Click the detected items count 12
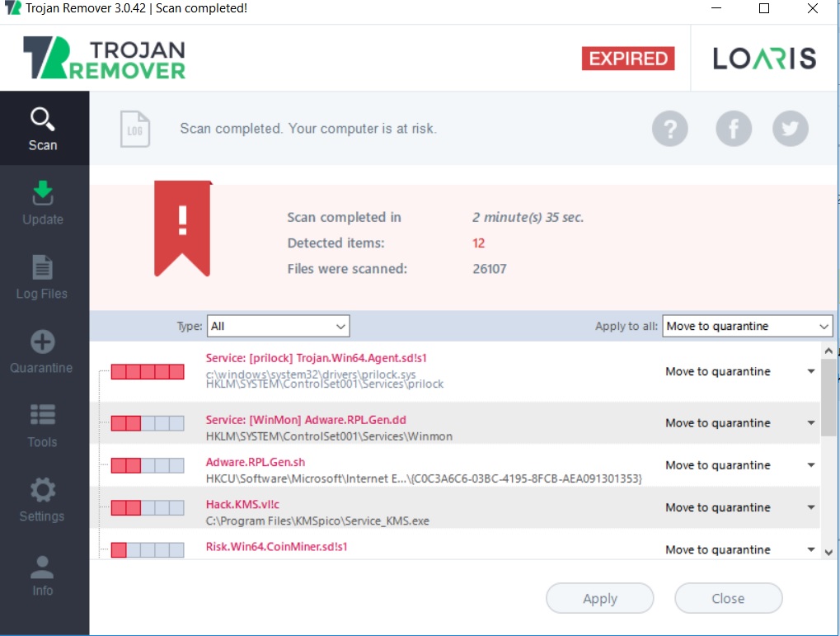Screen dimensions: 840x636 pos(478,243)
